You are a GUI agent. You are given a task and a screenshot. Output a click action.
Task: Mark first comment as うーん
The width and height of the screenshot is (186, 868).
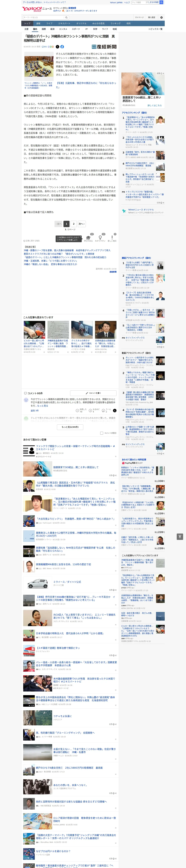point(106,410)
